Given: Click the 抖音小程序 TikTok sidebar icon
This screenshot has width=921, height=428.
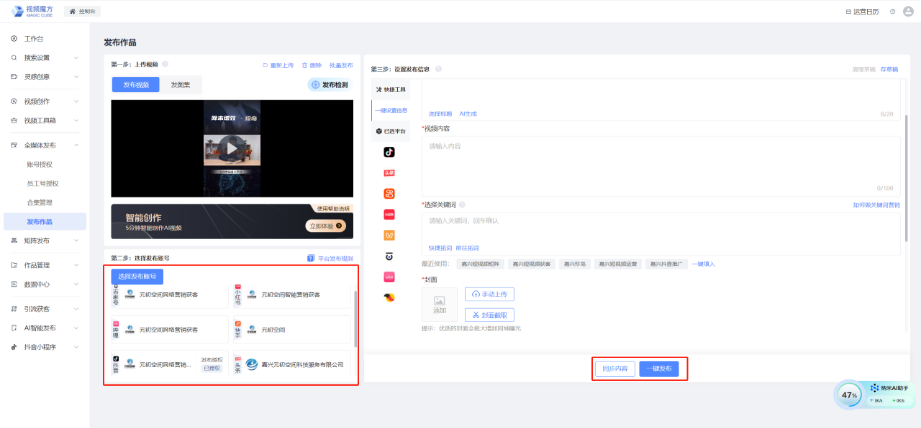Looking at the screenshot, I should (x=14, y=347).
